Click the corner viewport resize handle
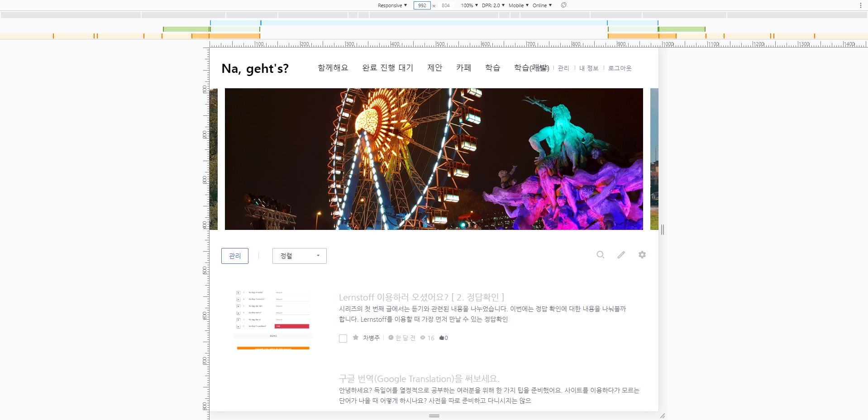This screenshot has height=420, width=868. pyautogui.click(x=662, y=415)
